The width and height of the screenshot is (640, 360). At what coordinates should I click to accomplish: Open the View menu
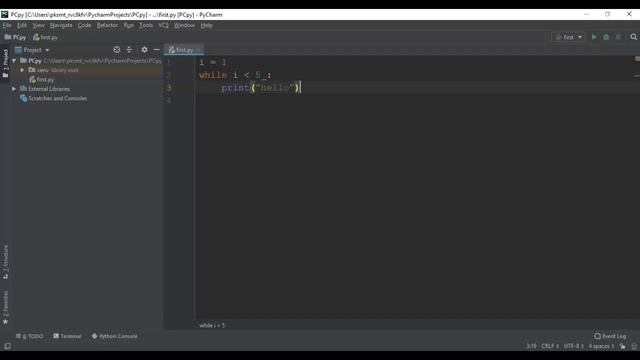[x=38, y=25]
